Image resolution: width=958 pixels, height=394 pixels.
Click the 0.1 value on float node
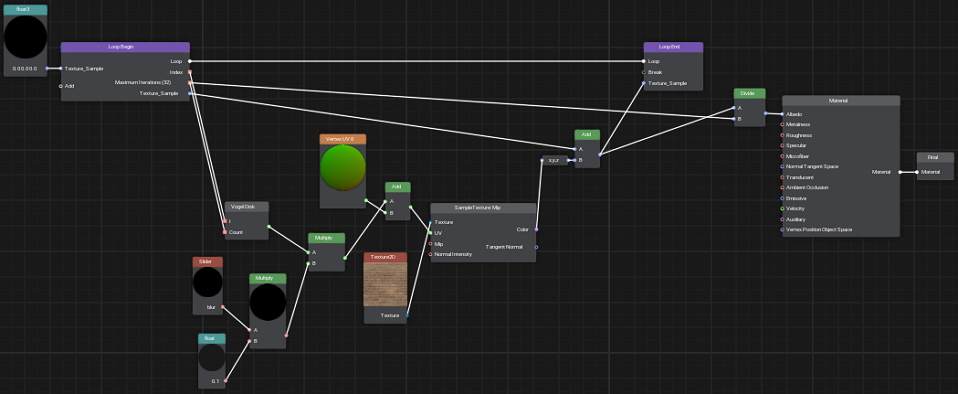[215, 381]
